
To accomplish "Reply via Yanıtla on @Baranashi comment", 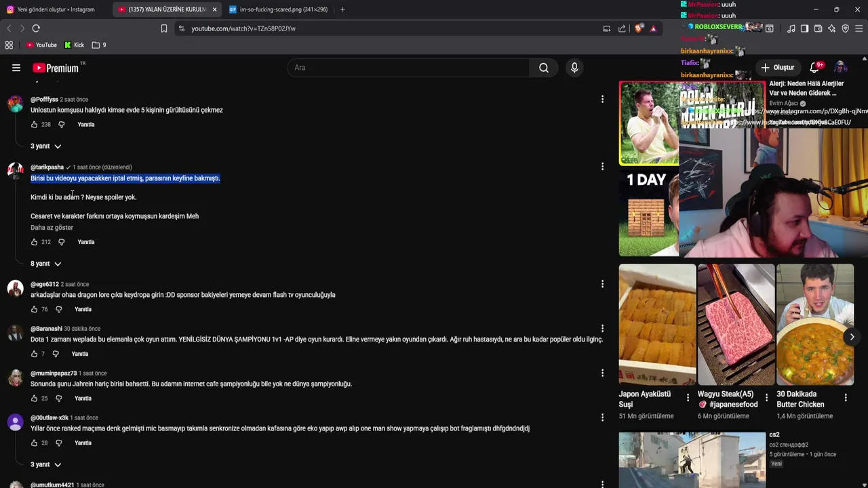I will tap(80, 354).
